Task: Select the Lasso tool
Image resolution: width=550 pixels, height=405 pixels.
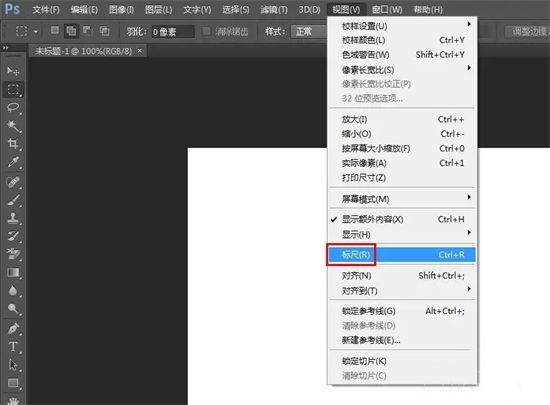Action: [x=13, y=107]
